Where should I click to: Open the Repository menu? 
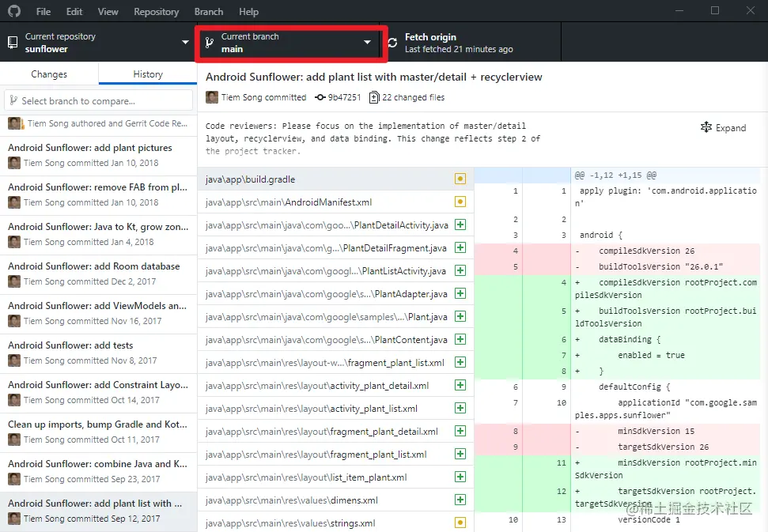click(x=157, y=12)
